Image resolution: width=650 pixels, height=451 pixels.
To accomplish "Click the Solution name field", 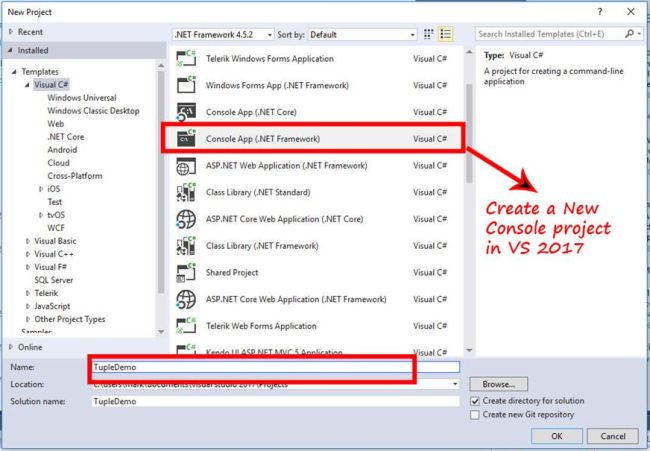I will [x=275, y=401].
